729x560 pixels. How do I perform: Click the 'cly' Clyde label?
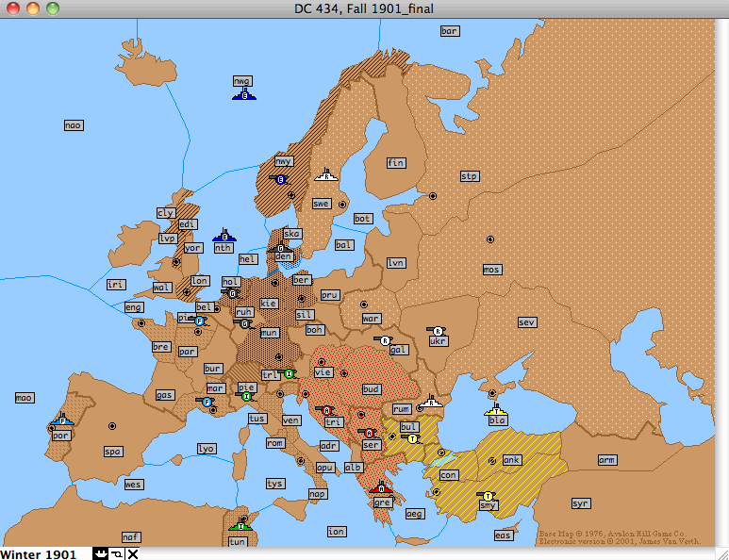point(166,213)
